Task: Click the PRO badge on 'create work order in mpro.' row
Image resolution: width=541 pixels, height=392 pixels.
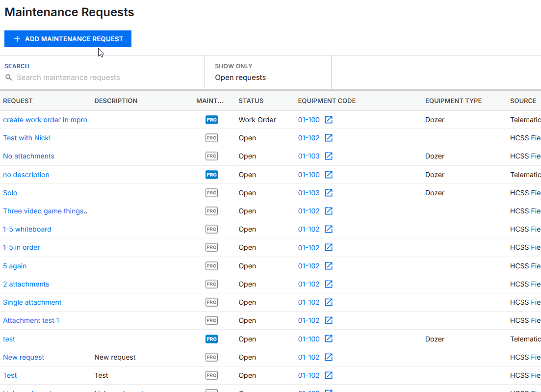Action: click(x=211, y=119)
